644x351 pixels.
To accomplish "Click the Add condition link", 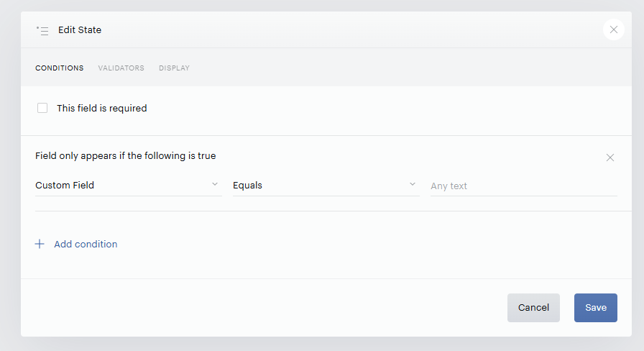I will click(86, 244).
